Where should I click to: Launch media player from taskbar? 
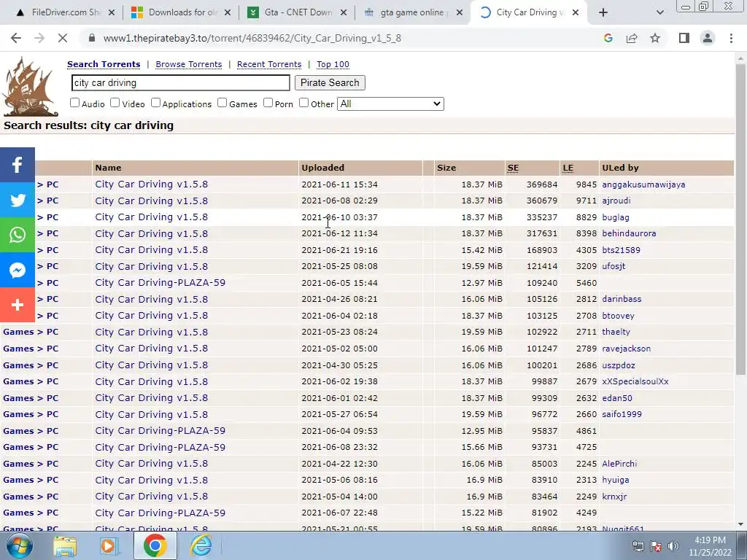pyautogui.click(x=109, y=545)
